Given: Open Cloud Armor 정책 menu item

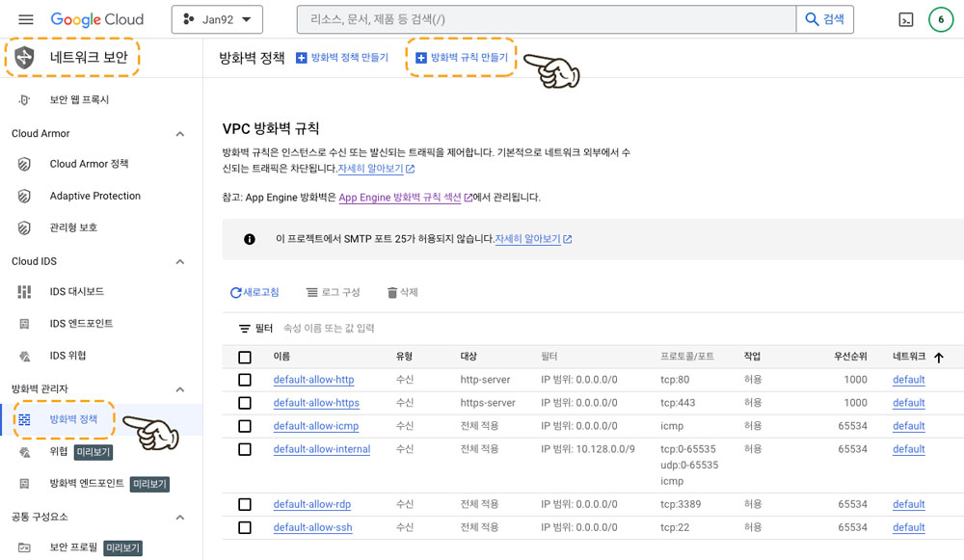Looking at the screenshot, I should point(89,164).
